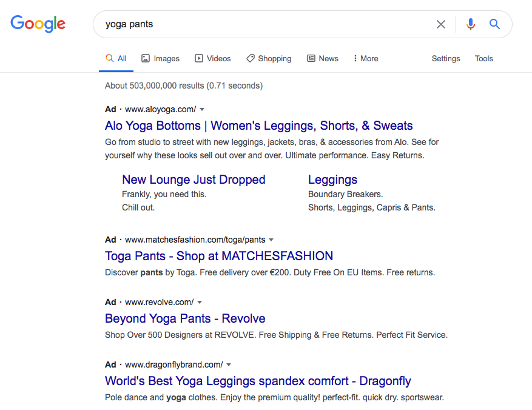Expand the revolve.com ad dropdown arrow

pyautogui.click(x=200, y=302)
